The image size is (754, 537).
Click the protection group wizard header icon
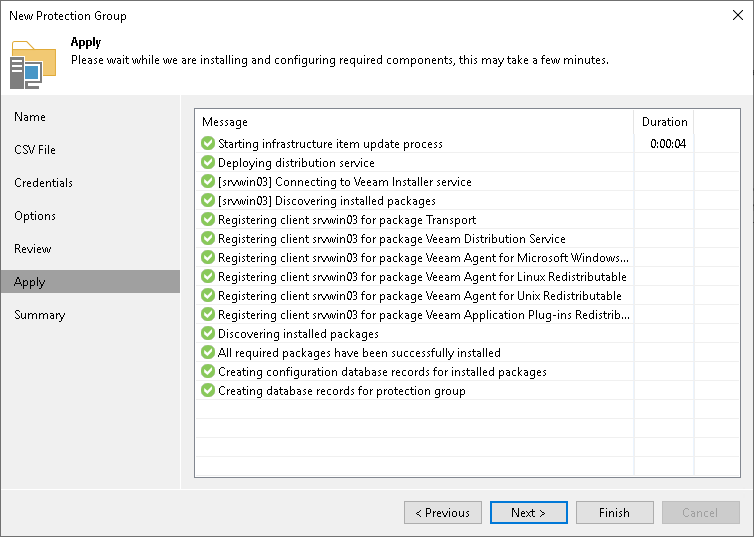(x=33, y=65)
